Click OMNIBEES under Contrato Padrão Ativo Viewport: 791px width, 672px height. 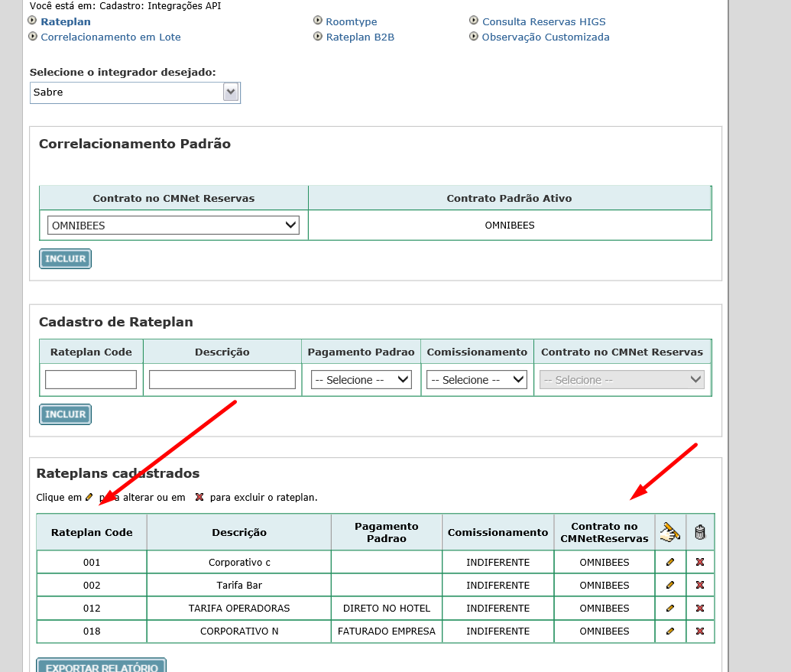[510, 226]
